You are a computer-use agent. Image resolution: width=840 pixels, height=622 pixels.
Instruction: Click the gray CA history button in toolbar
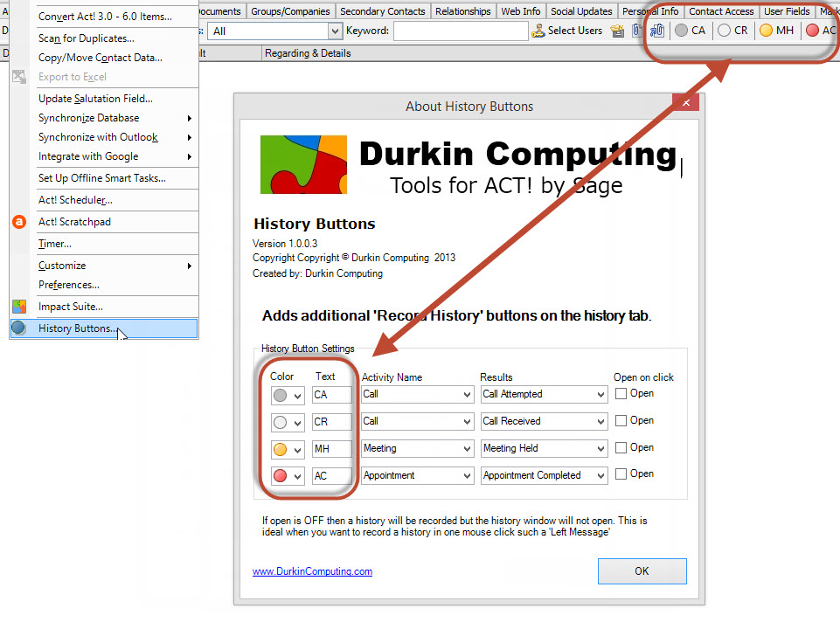pos(690,31)
